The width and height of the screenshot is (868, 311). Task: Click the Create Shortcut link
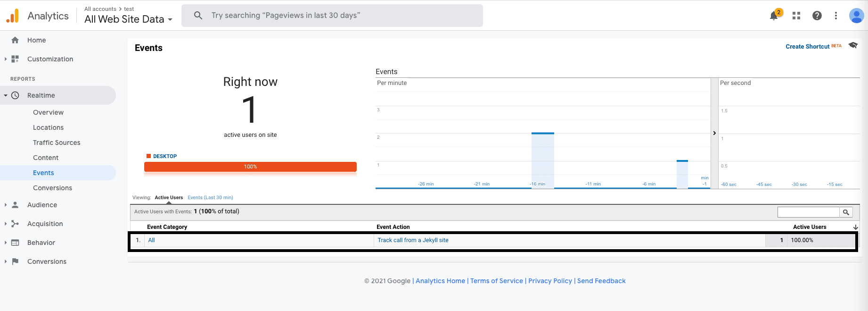click(x=807, y=46)
